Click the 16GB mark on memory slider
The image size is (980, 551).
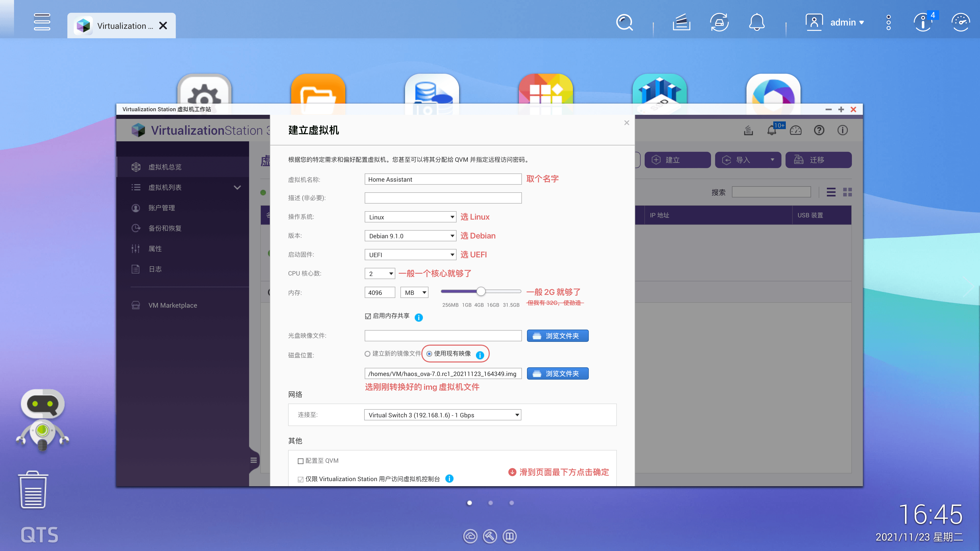493,305
